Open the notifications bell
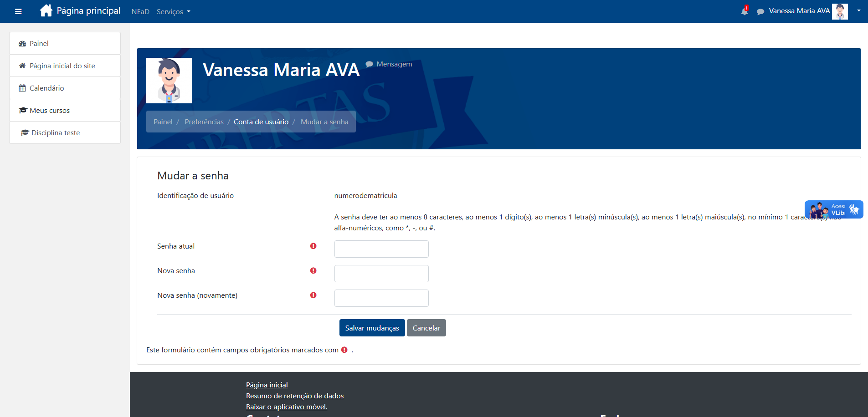This screenshot has width=868, height=417. tap(744, 11)
